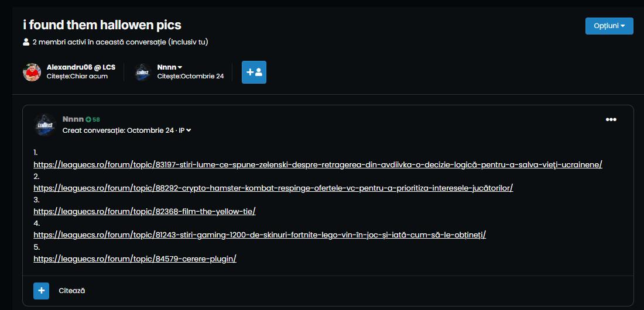644x310 pixels.
Task: Expand the IP dropdown on message
Action: (x=185, y=130)
